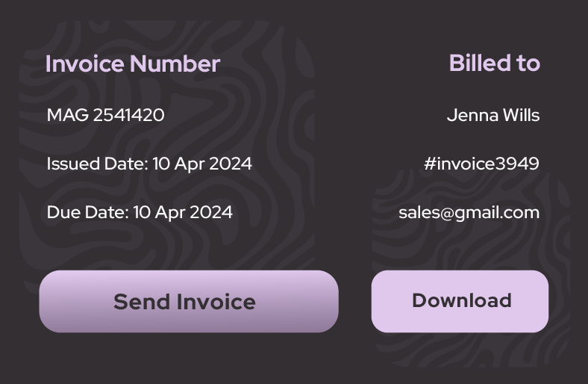Select the 10 Apr 2024 due date value
Screen dimensions: 588x384
click(183, 212)
